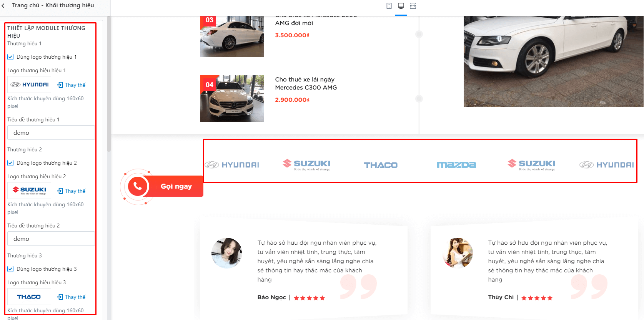The image size is (644, 320).
Task: Replace Hyundai logo via Thay thế
Action: point(72,85)
